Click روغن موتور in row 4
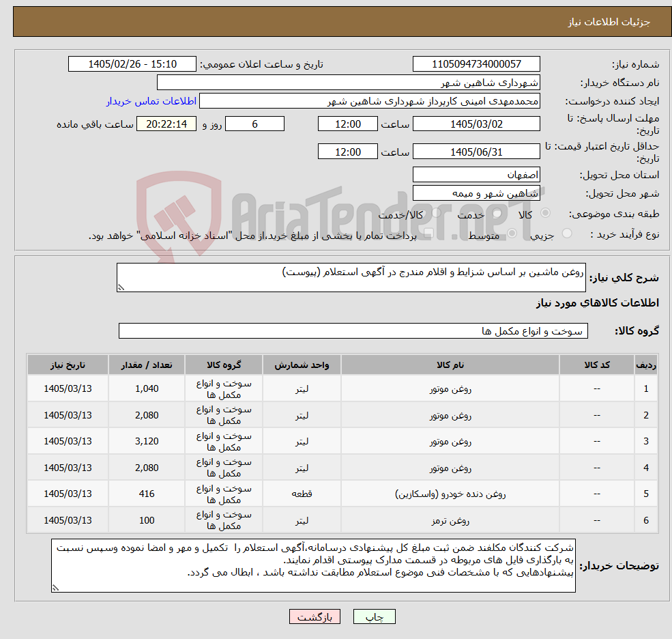 click(x=450, y=468)
